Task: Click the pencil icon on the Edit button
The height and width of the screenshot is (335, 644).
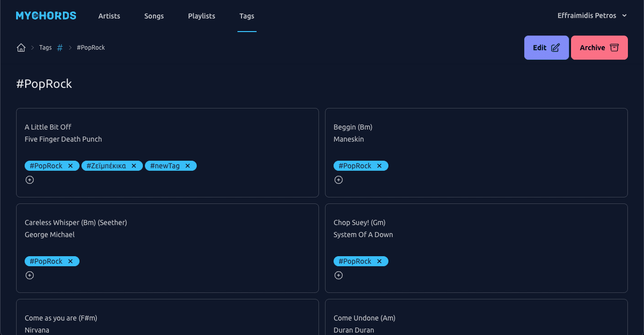Action: 556,47
